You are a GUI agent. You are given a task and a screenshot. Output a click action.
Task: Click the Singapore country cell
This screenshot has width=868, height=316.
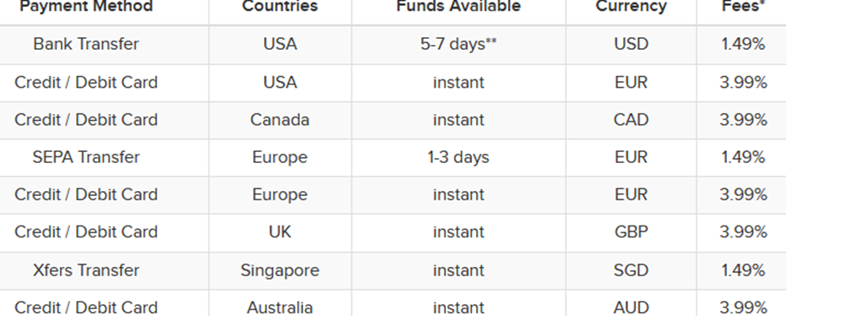280,270
